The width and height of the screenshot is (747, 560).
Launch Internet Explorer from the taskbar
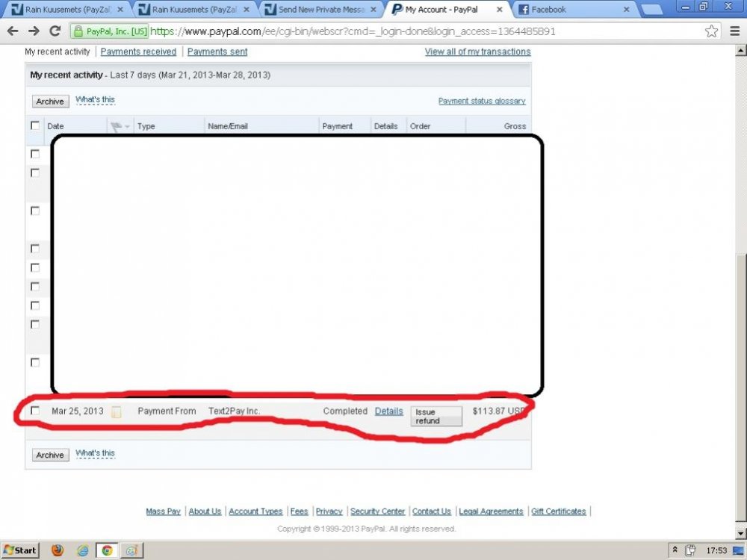click(82, 550)
